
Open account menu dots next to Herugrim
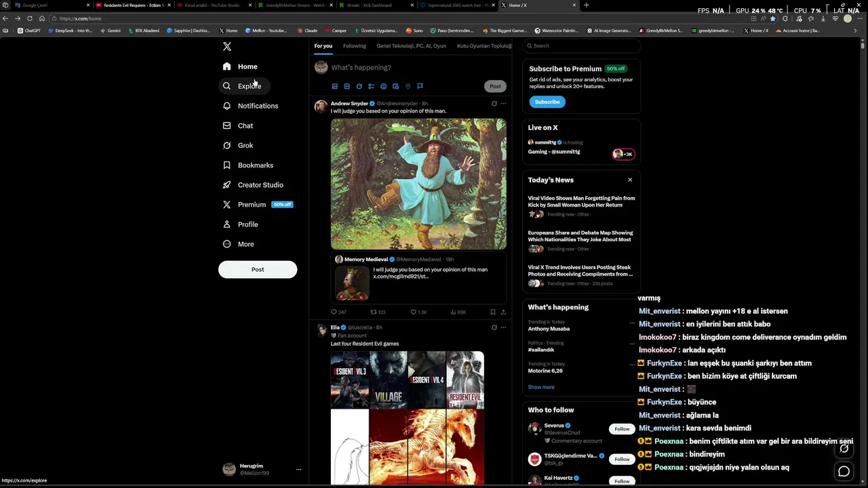pos(298,469)
